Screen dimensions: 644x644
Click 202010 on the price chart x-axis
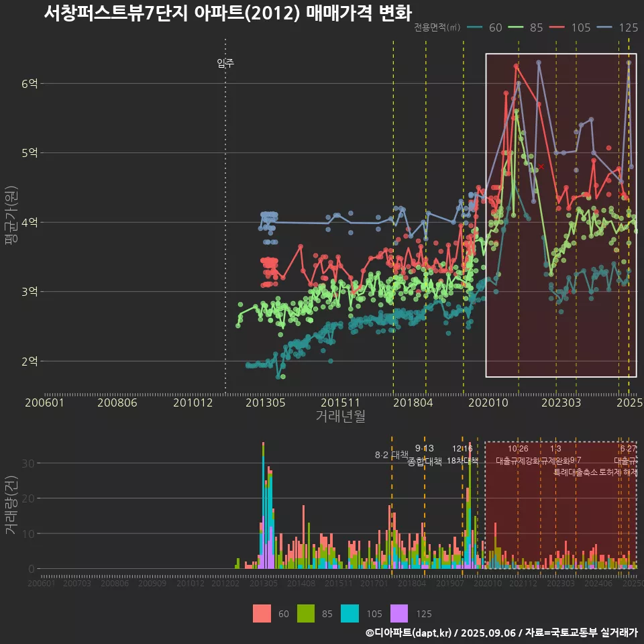tap(488, 402)
